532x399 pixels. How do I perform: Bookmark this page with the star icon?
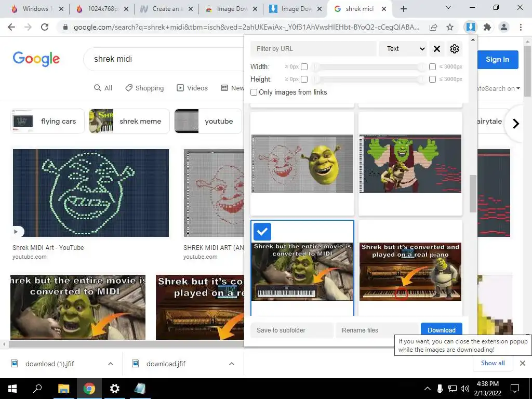pos(450,27)
